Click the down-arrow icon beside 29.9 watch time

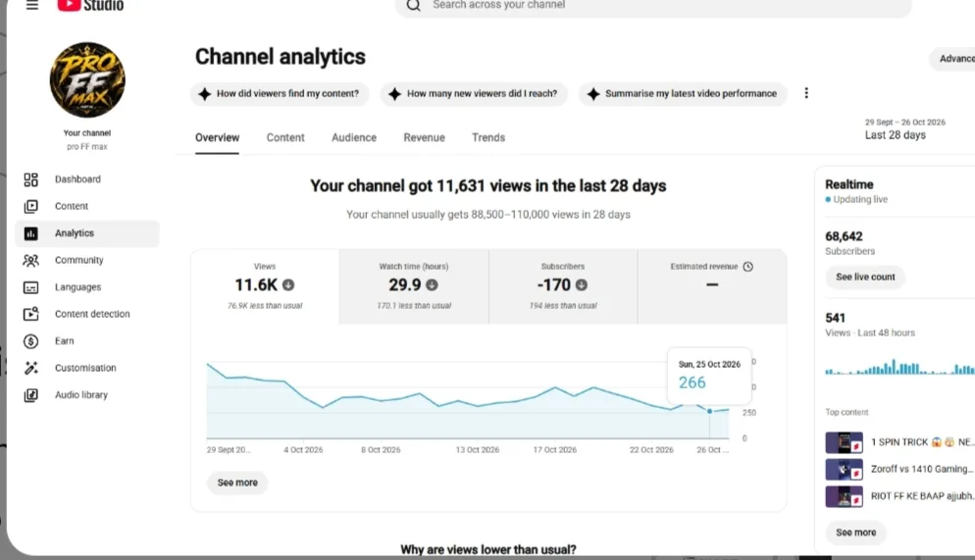click(x=433, y=285)
